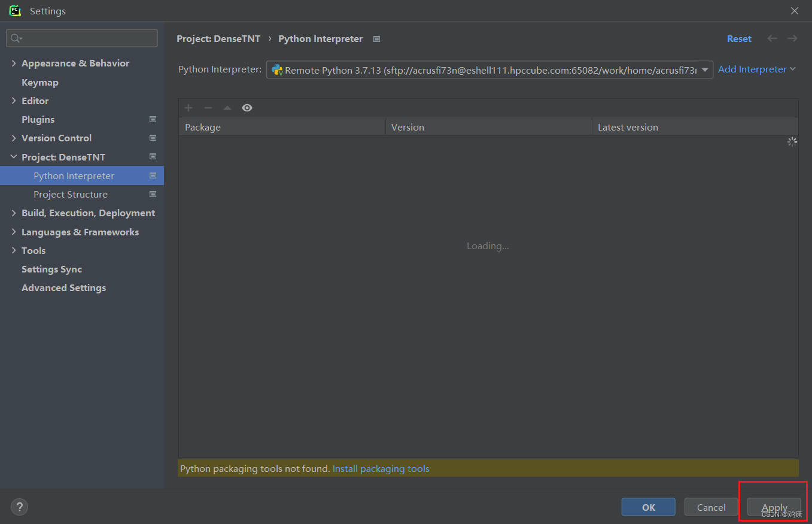Click the Latest version column header
The image size is (812, 524).
click(x=695, y=127)
